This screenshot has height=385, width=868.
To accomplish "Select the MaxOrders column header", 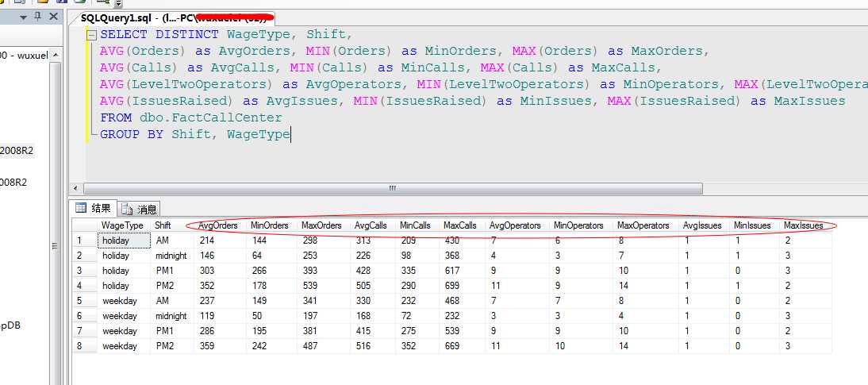I will pos(321,225).
